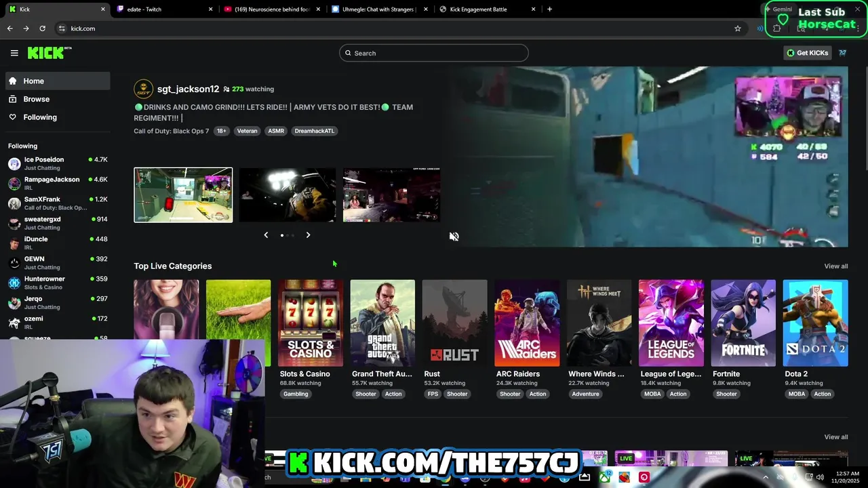The width and height of the screenshot is (868, 488).
Task: Open sgt_jackson12 channel avatar
Action: pyautogui.click(x=143, y=89)
